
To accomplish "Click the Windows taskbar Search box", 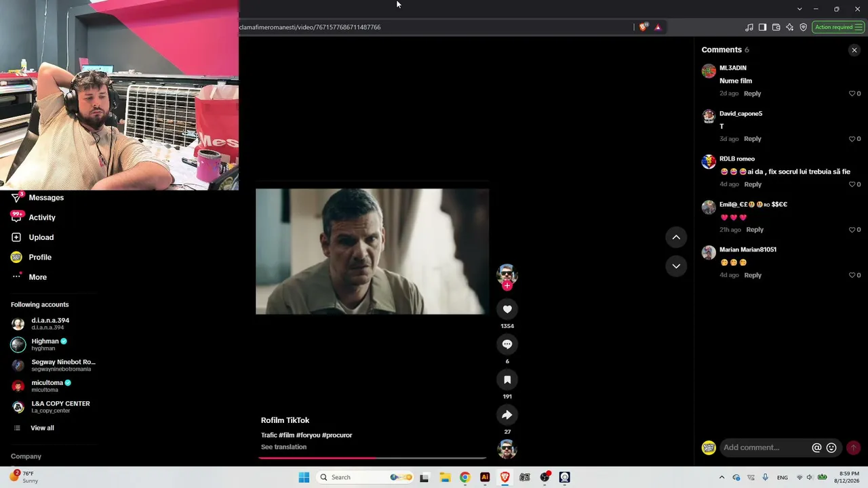I will coord(366,477).
